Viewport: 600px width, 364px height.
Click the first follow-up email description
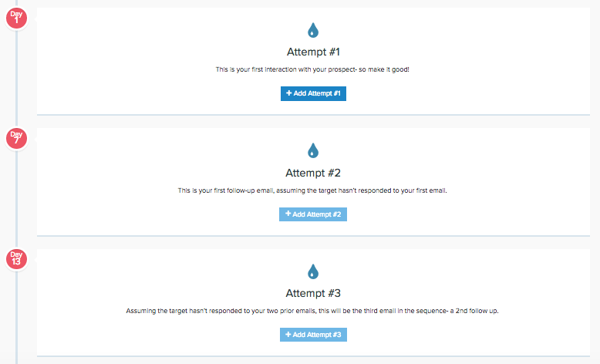pos(312,190)
